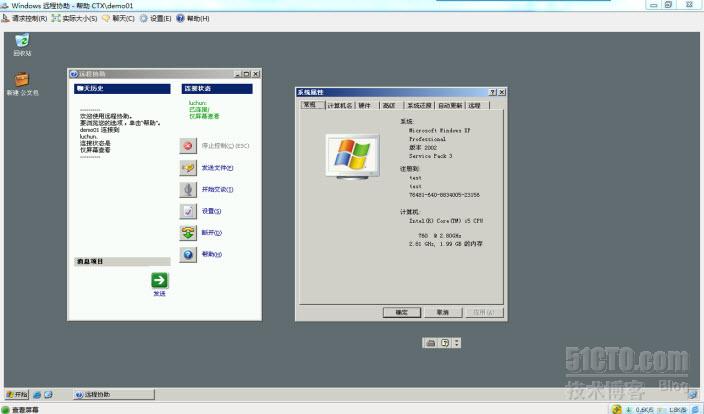Click the second icon on the floating language bar
The image size is (704, 414).
[x=444, y=343]
